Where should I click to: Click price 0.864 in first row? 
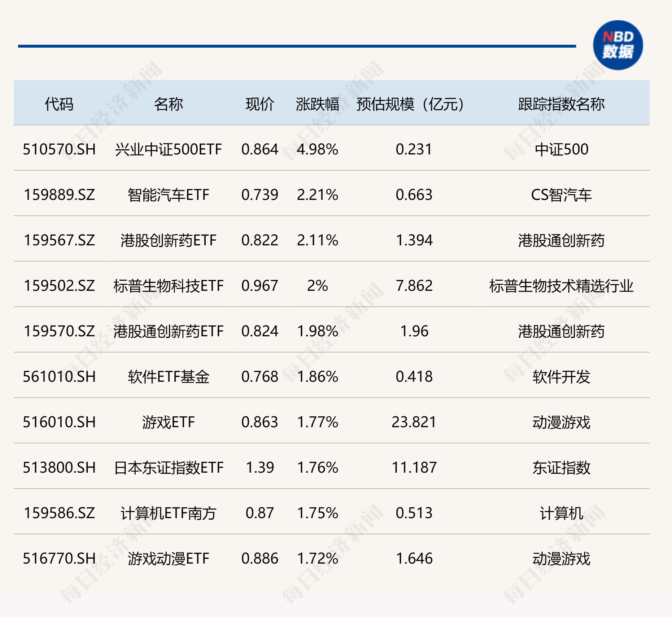[x=260, y=149]
